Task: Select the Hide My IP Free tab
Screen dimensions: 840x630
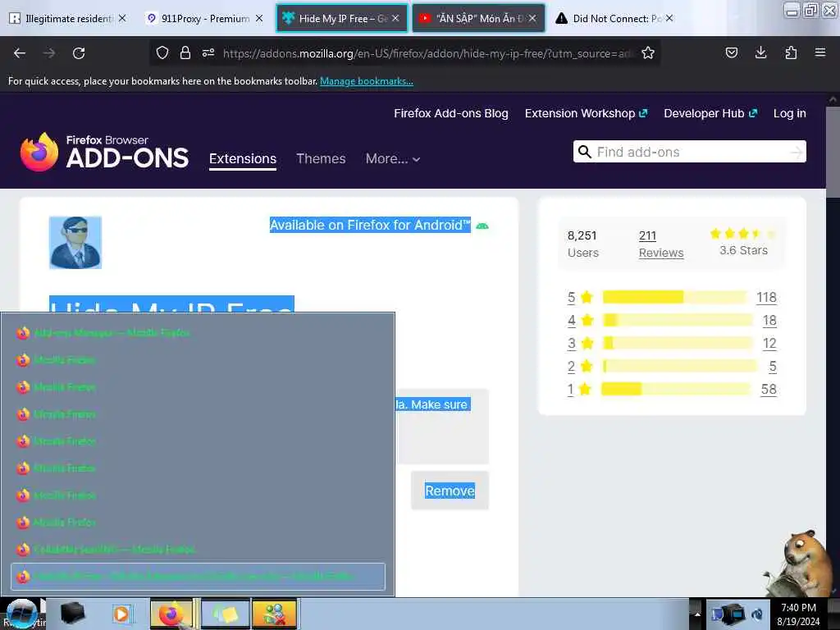Action: [342, 18]
